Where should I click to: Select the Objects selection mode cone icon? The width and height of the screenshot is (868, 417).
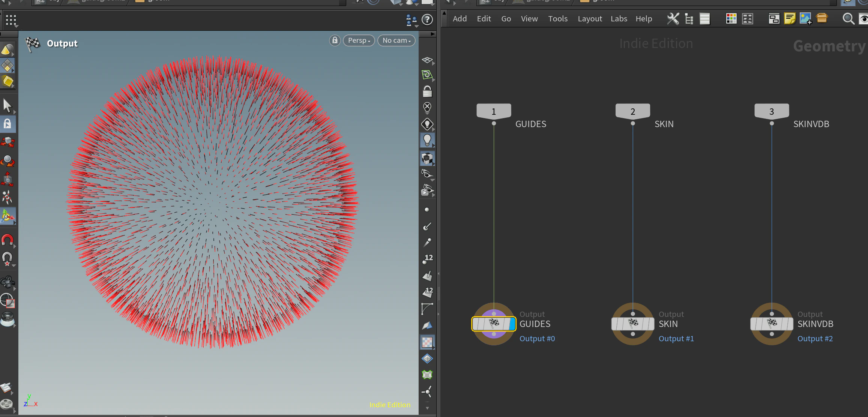8,49
